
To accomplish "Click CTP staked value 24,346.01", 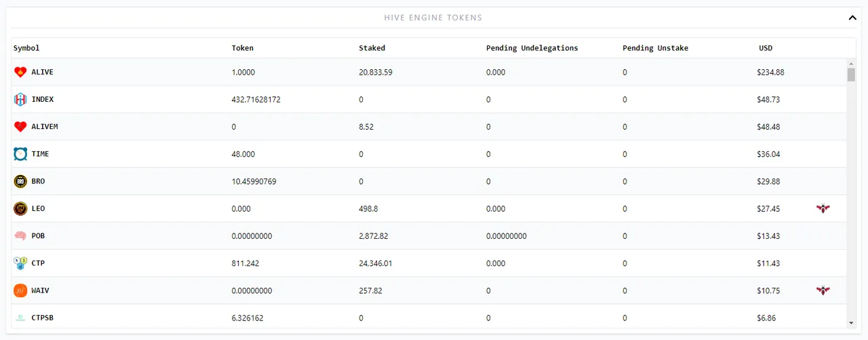I will pyautogui.click(x=376, y=263).
